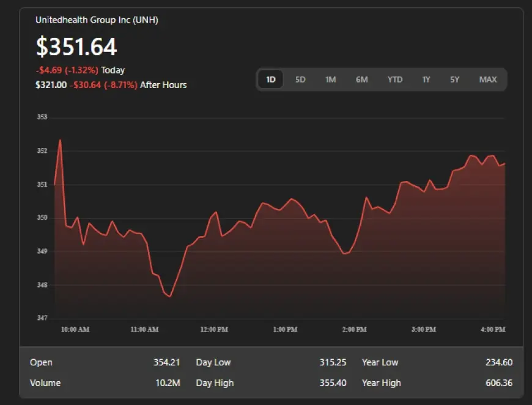Select the Day Low value 315.25

tap(333, 362)
